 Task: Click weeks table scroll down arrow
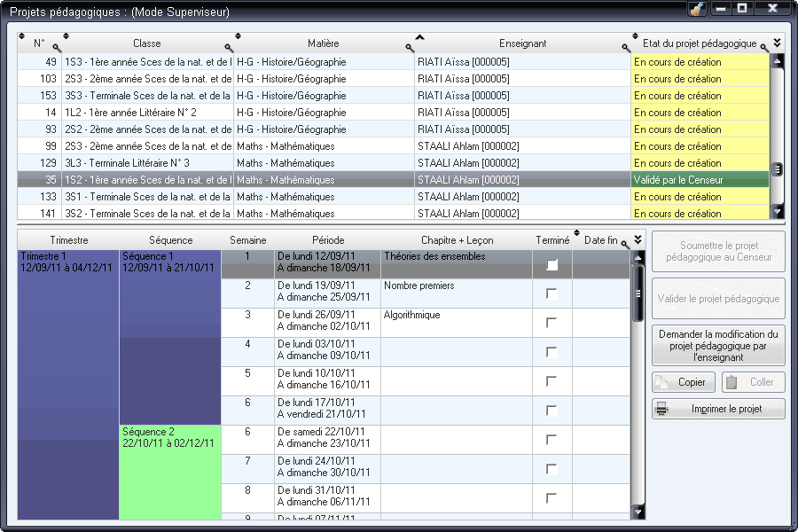(638, 512)
